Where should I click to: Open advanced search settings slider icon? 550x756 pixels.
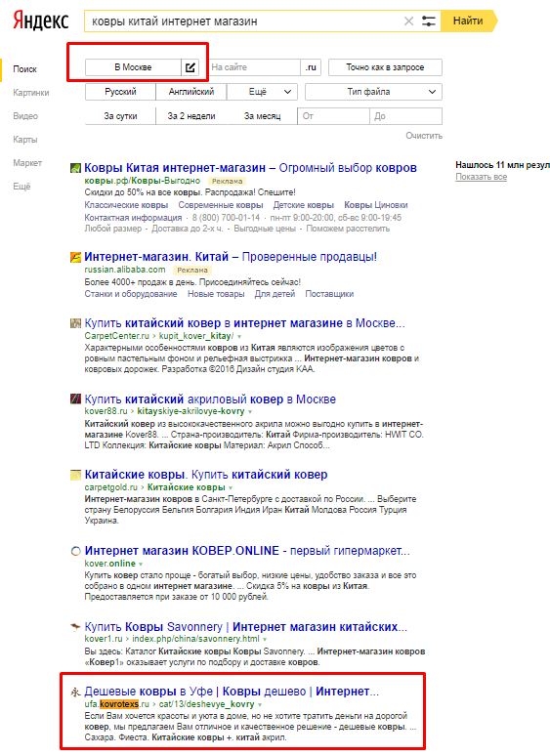[x=429, y=21]
